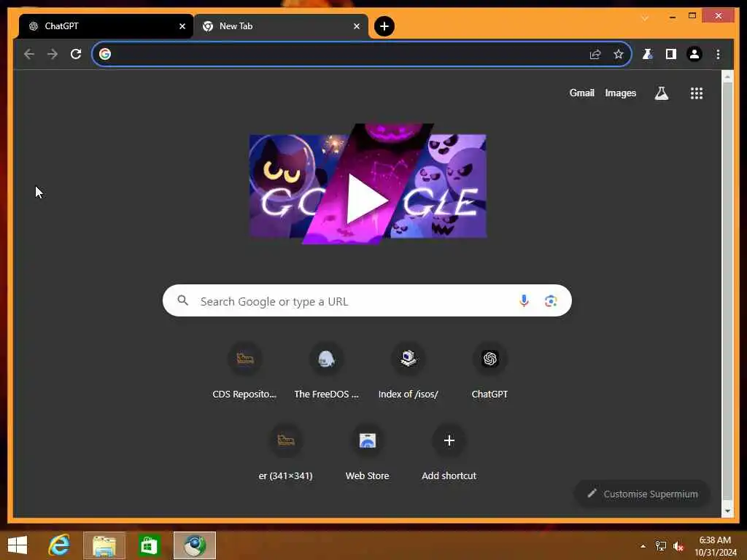
Task: Show hidden system tray icons
Action: pos(643,547)
